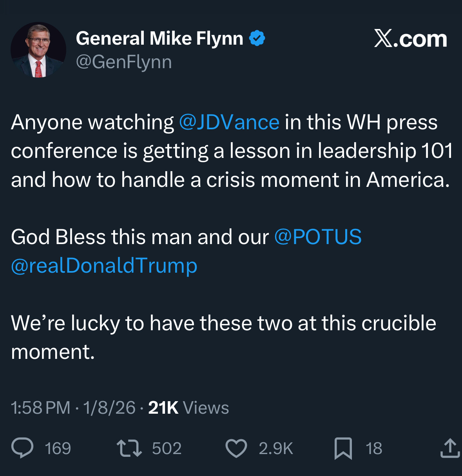
Task: Click the blue verified checkmark badge
Action: point(257,38)
